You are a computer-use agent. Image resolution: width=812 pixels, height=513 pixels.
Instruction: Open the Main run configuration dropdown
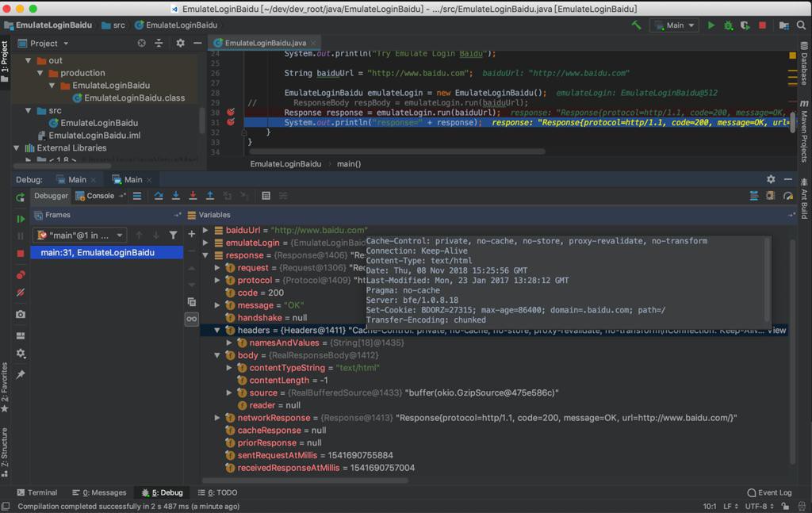[674, 25]
